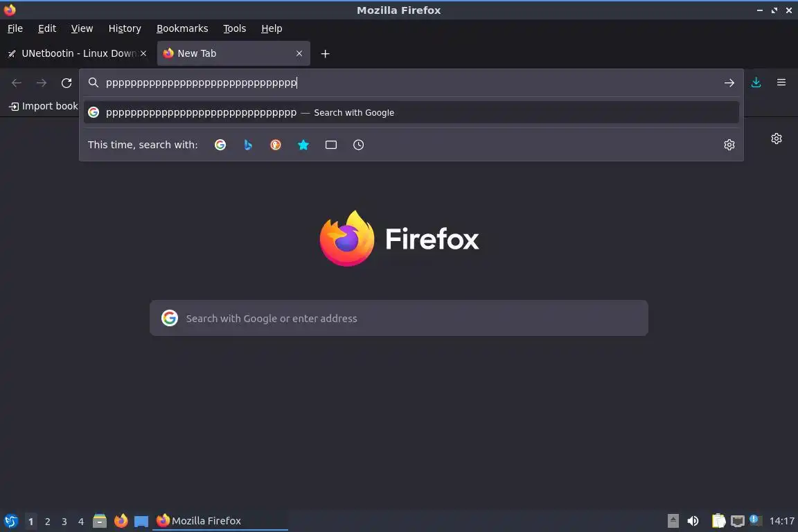Open the hamburger application menu
The image size is (798, 532).
click(781, 82)
